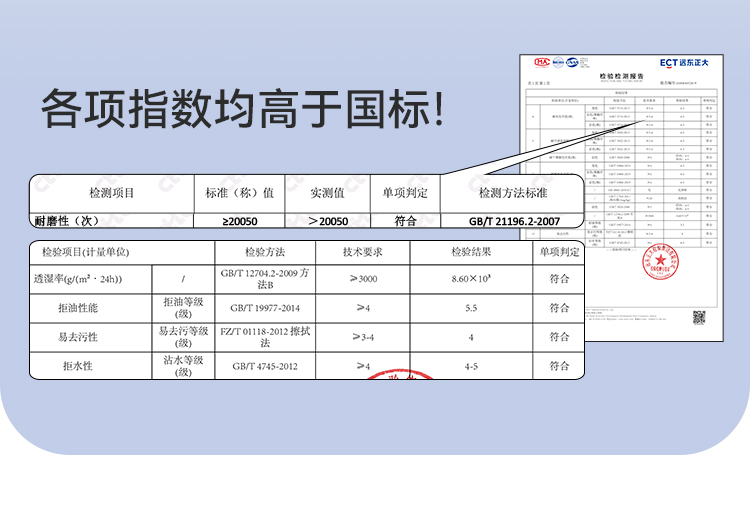Viewport: 750px width, 530px height.
Task: Click 符合 in the 耐磨性 row
Action: point(405,221)
